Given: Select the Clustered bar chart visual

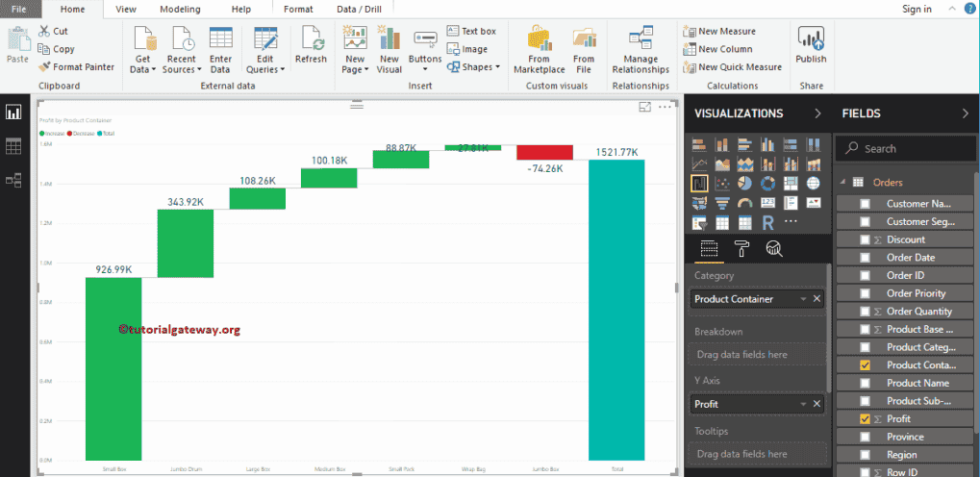Looking at the screenshot, I should click(745, 145).
